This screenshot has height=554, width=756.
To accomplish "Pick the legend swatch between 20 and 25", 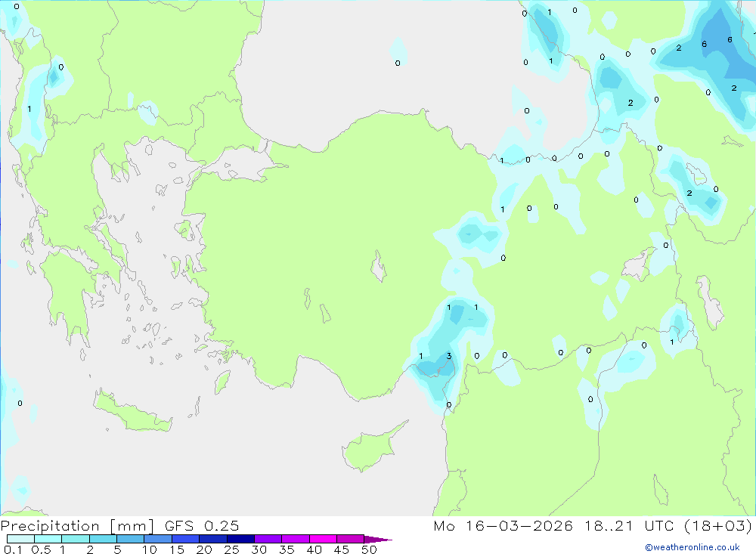I will 213,539.
